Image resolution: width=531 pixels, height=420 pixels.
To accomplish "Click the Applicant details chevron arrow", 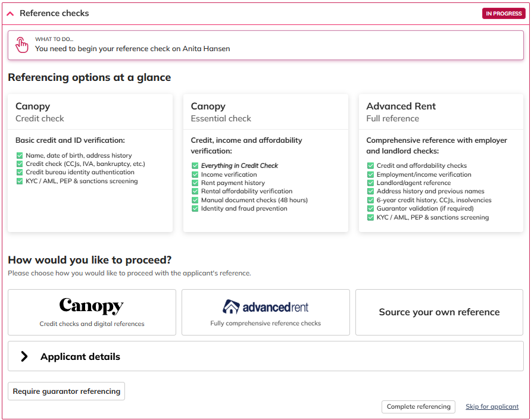I will (x=24, y=356).
